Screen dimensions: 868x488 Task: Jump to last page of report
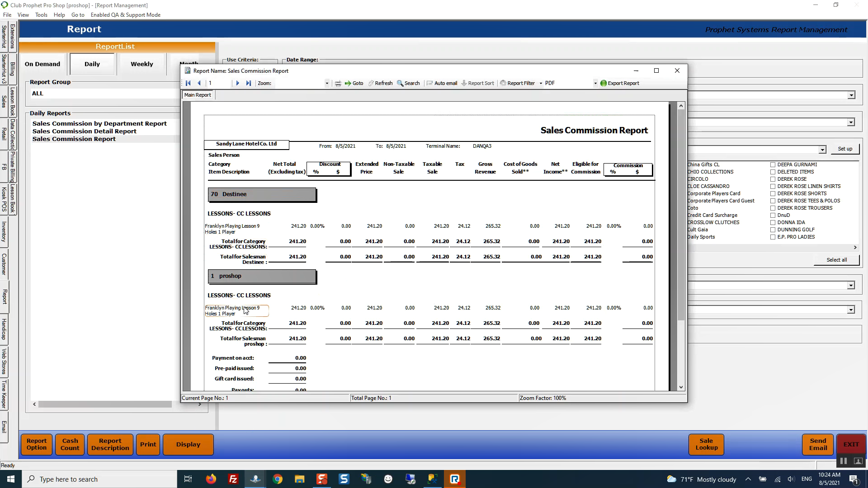[x=248, y=83]
